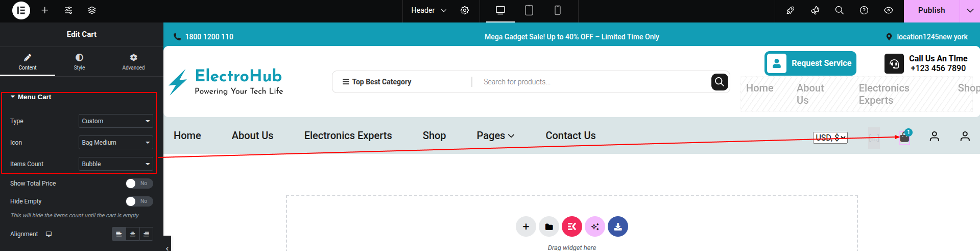Open Header page settings gear
This screenshot has height=251, width=980.
465,10
